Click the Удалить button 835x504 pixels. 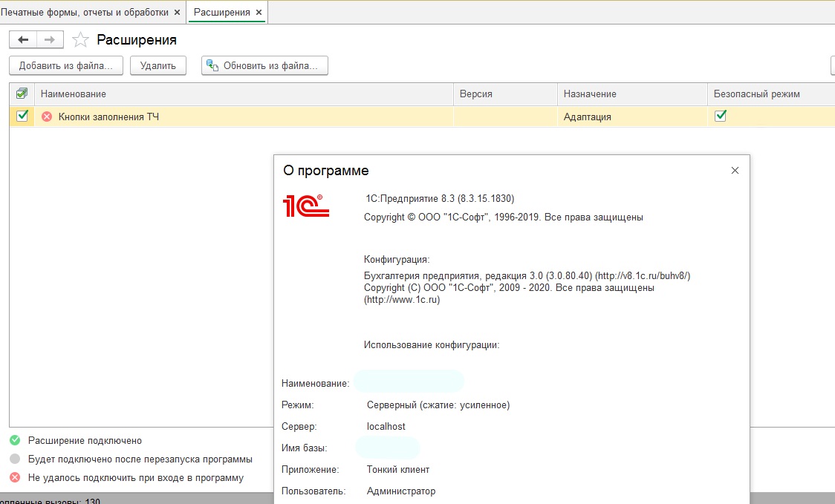158,65
